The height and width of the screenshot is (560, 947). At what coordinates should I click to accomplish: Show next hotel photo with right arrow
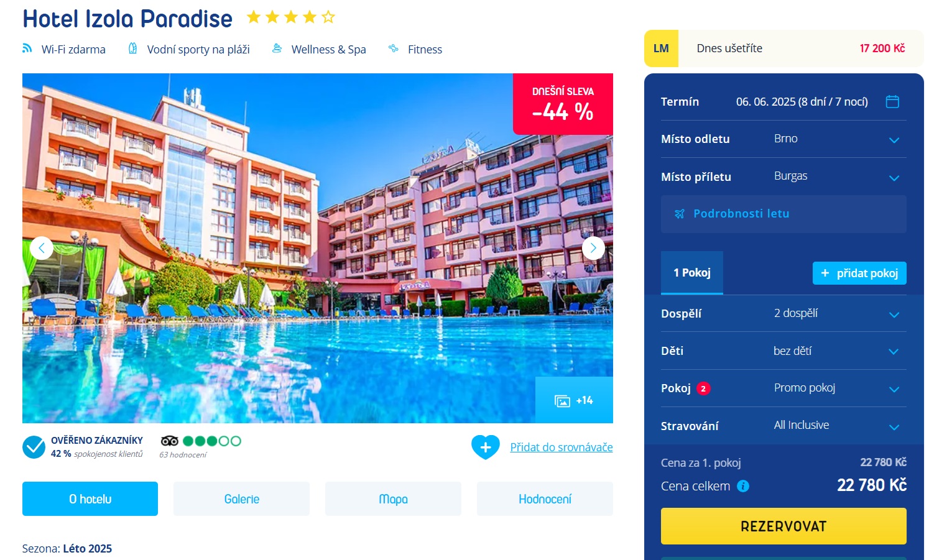(593, 248)
